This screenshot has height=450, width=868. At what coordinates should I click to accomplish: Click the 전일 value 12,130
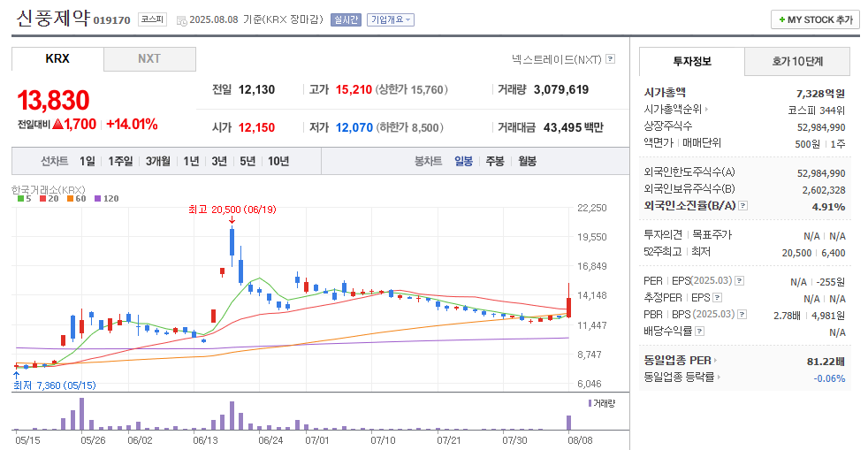257,89
